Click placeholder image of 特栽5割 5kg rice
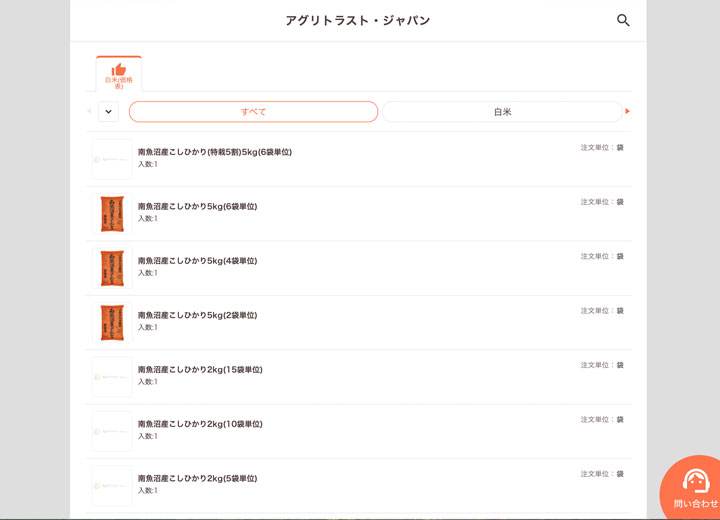The height and width of the screenshot is (520, 720). (112, 159)
